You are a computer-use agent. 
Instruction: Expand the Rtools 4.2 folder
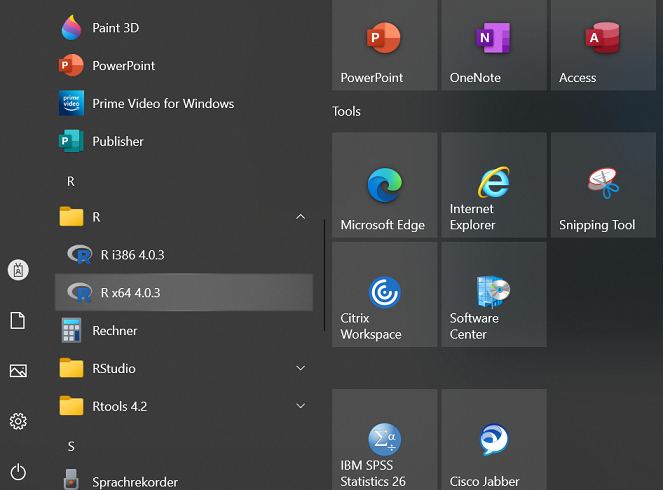tap(300, 406)
